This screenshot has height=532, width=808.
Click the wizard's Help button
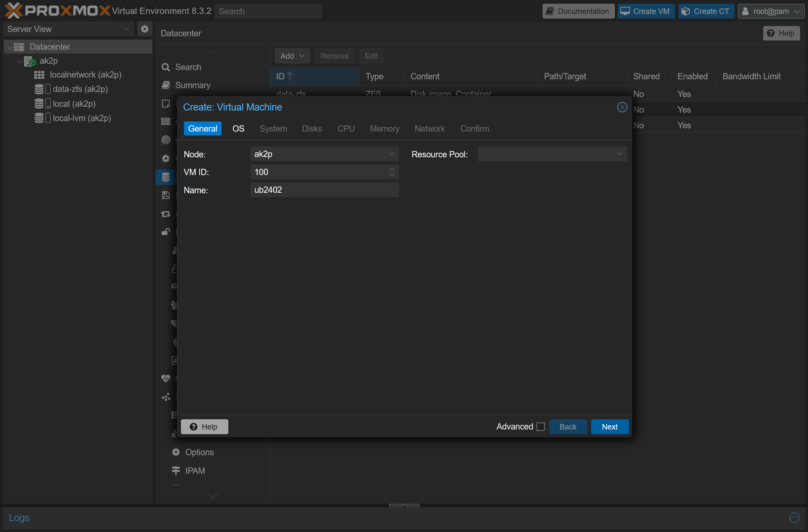204,427
